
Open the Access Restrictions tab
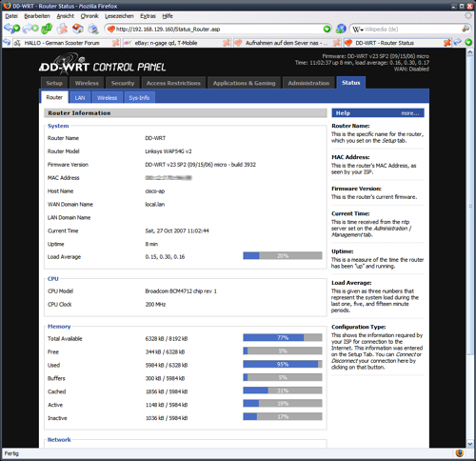coord(173,83)
